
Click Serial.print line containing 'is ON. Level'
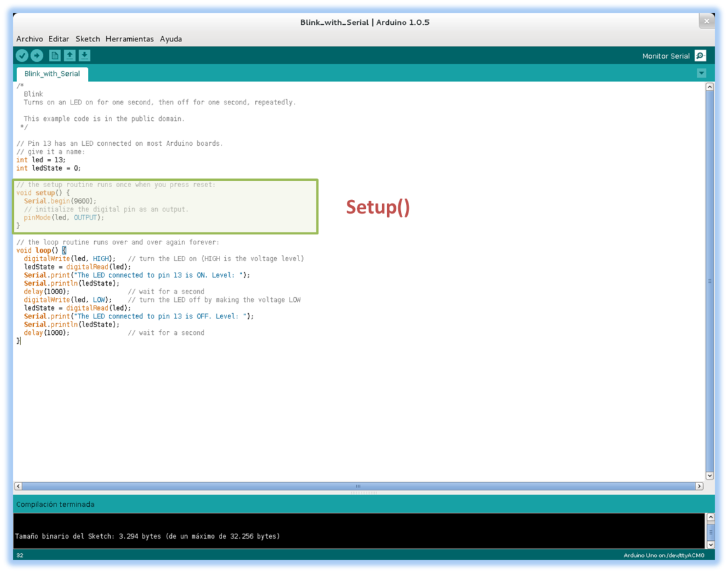click(137, 275)
